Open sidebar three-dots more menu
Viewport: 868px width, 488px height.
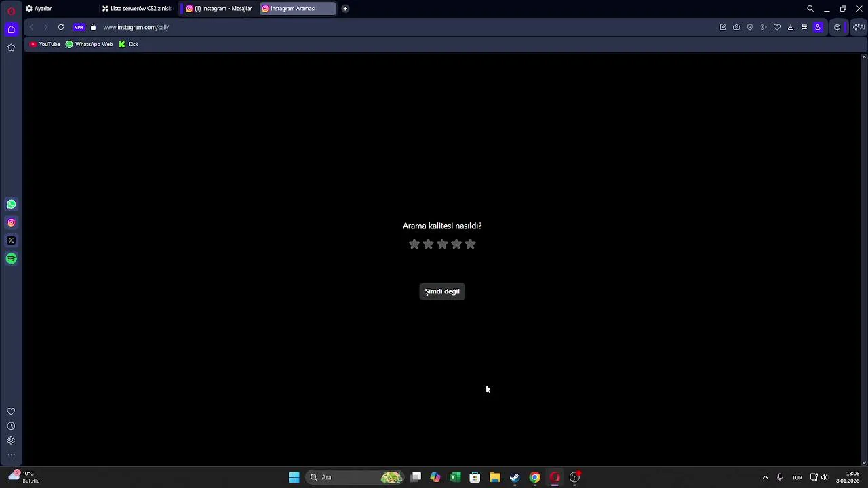[x=11, y=455]
